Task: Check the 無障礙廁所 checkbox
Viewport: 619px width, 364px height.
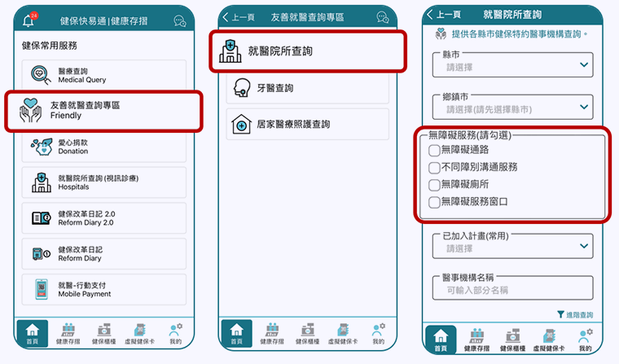Action: (x=434, y=185)
